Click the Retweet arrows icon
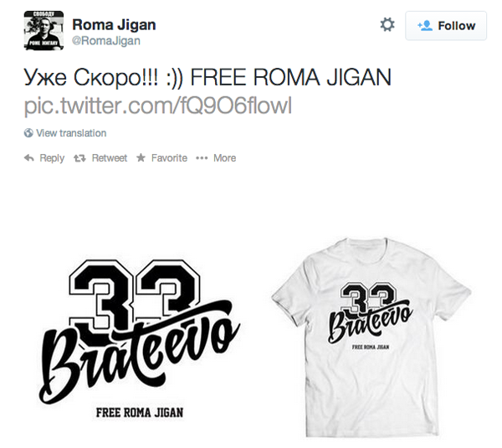Viewport: 502px width, 448px height. point(79,158)
